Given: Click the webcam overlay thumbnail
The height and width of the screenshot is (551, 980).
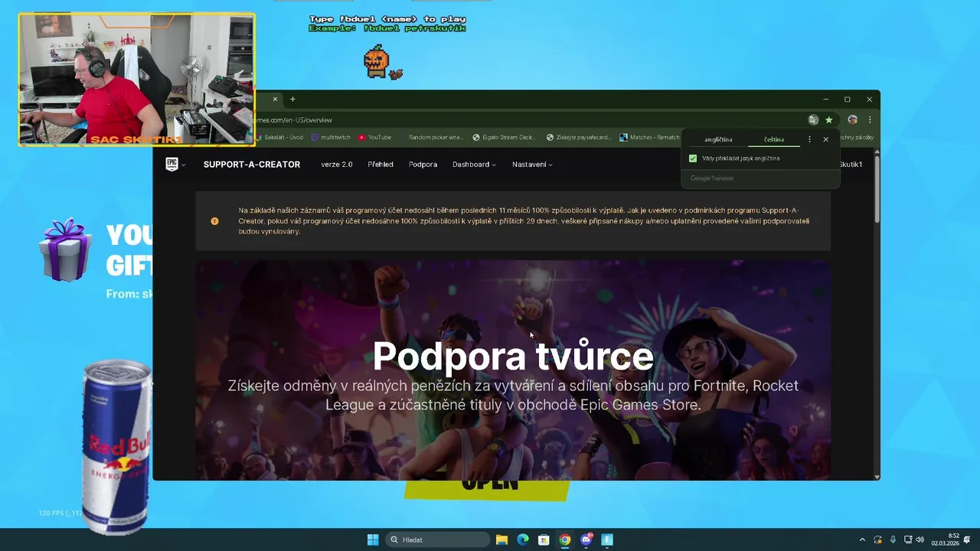Looking at the screenshot, I should click(x=137, y=79).
